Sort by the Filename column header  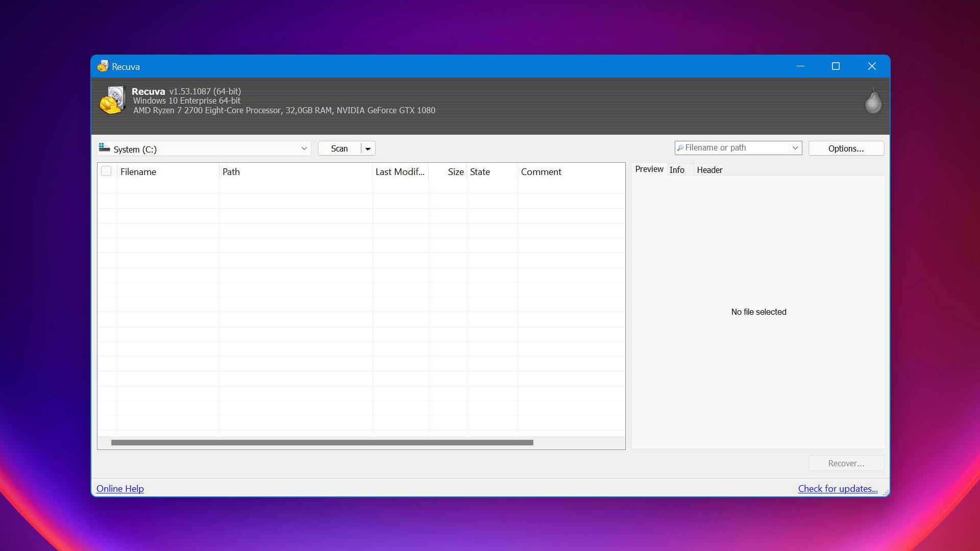click(168, 172)
